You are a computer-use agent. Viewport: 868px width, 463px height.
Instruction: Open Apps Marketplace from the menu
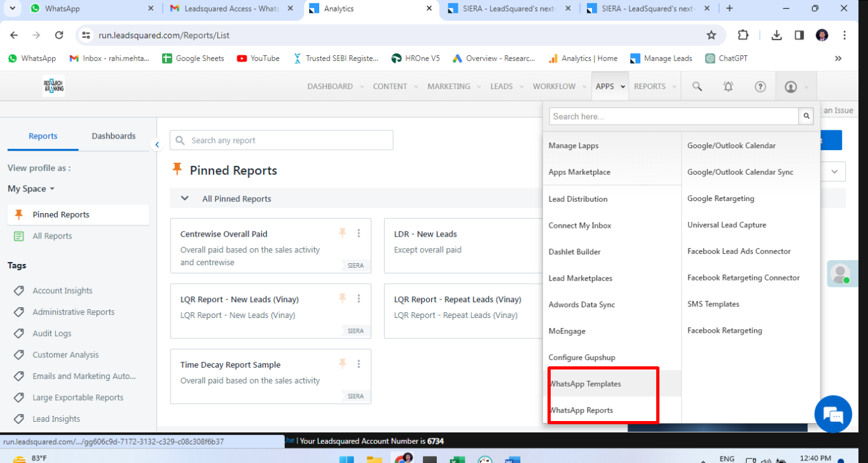coord(579,172)
